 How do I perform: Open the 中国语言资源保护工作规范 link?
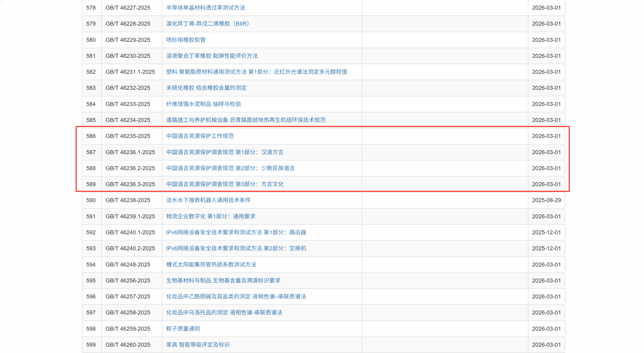pyautogui.click(x=200, y=136)
